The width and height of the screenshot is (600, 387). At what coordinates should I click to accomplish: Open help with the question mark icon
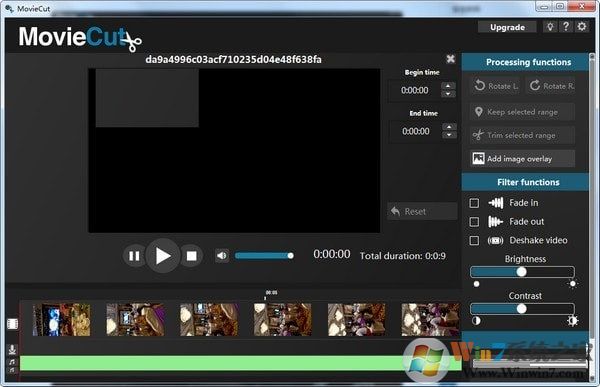pyautogui.click(x=566, y=27)
